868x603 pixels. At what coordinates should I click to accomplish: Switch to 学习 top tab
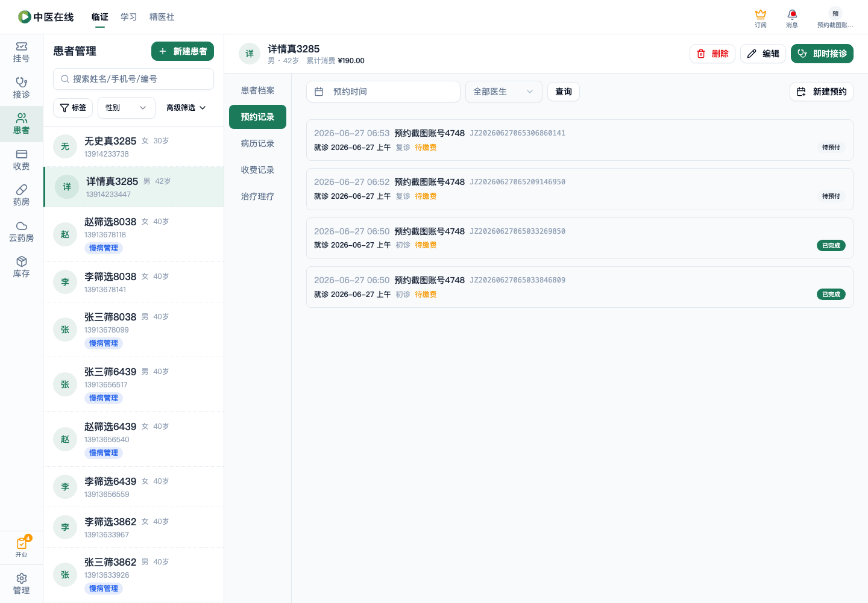pyautogui.click(x=129, y=17)
